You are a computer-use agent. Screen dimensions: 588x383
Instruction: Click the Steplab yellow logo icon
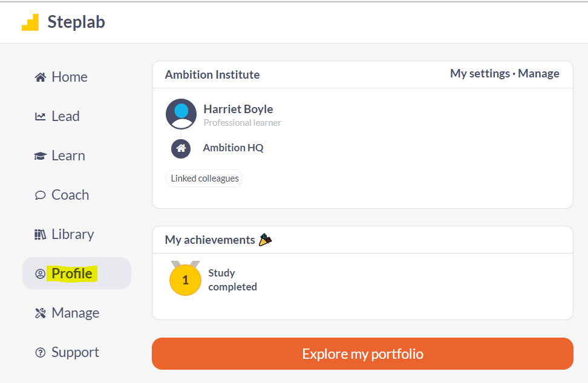pyautogui.click(x=30, y=22)
